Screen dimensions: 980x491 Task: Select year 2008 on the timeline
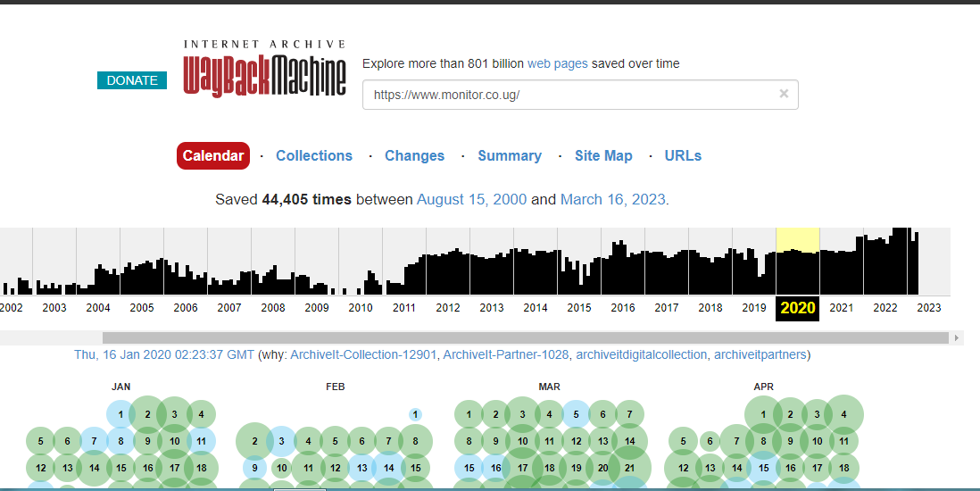coord(273,308)
